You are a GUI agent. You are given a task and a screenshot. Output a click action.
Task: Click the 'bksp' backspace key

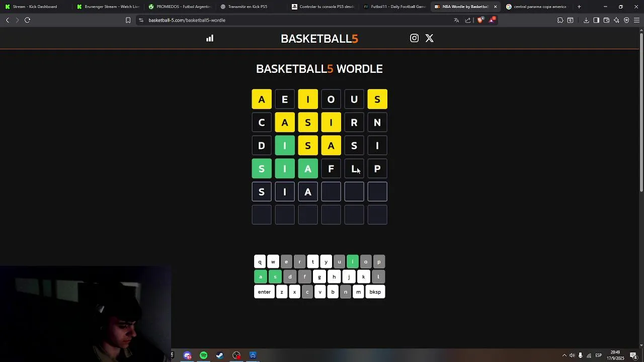(x=375, y=292)
